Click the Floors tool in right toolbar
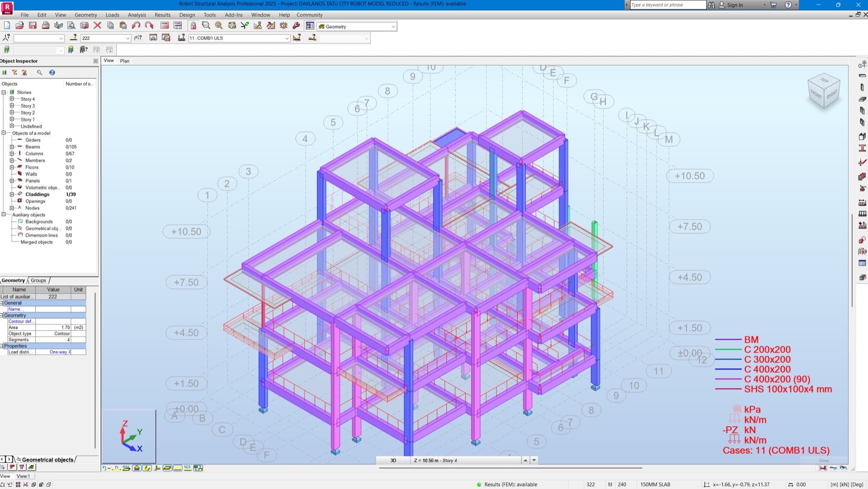The width and height of the screenshot is (868, 489). (x=862, y=99)
